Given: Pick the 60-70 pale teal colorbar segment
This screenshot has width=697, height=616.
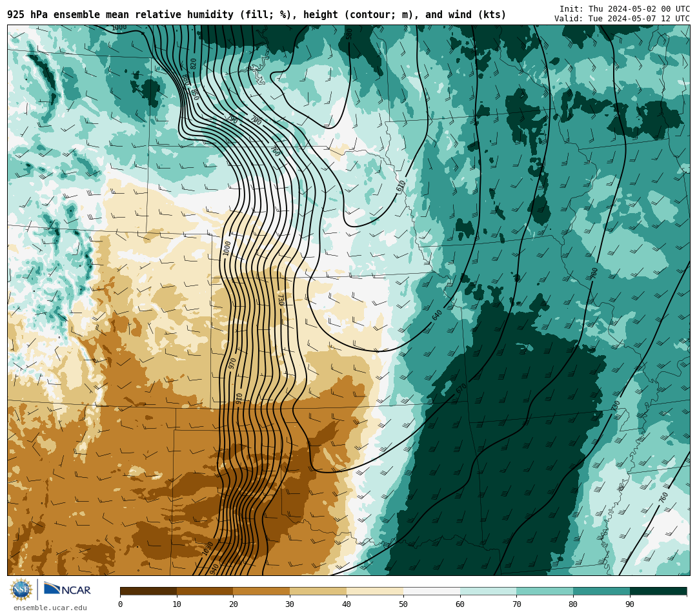Looking at the screenshot, I should coord(488,591).
